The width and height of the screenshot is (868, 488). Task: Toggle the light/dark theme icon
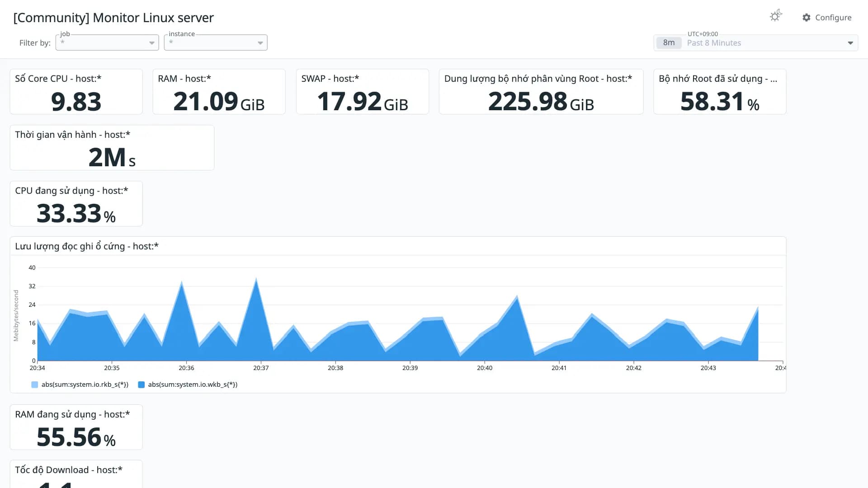point(776,16)
